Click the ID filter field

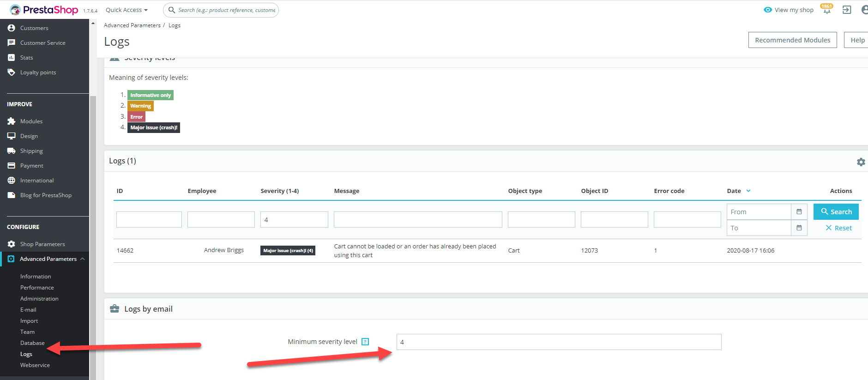[x=149, y=220]
